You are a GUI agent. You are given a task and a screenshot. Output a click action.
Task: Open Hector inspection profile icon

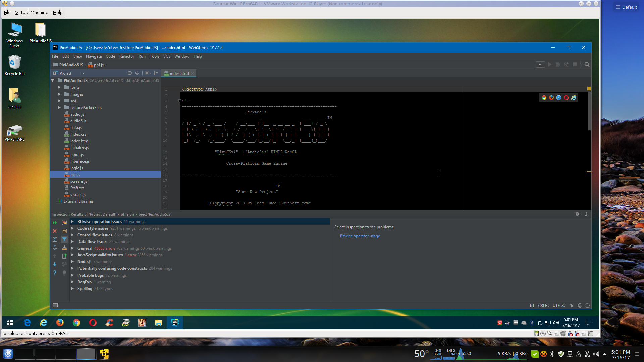coord(580,306)
